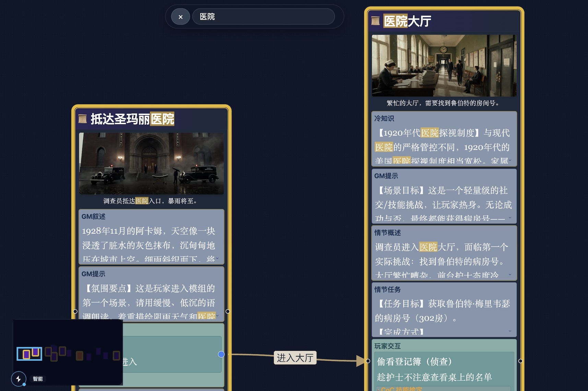
Task: Click the 进入大厅 connection label
Action: coord(295,358)
